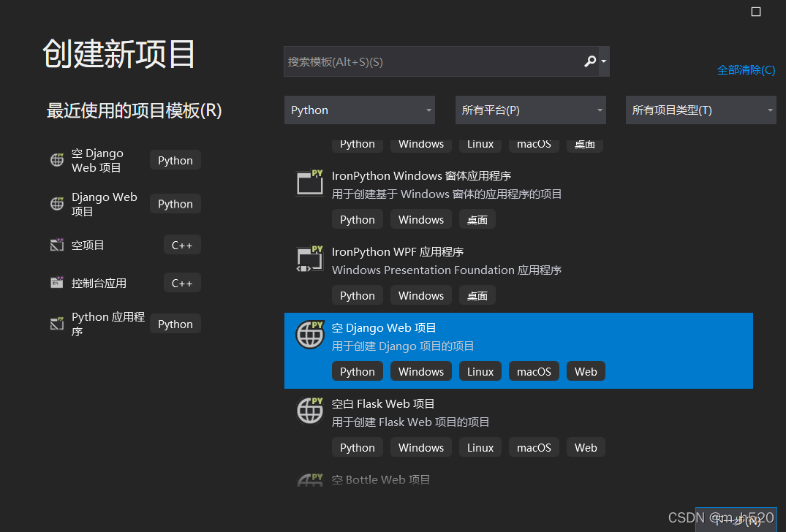Click the dimmed 空 Bottle Web 项目 icon

point(309,480)
